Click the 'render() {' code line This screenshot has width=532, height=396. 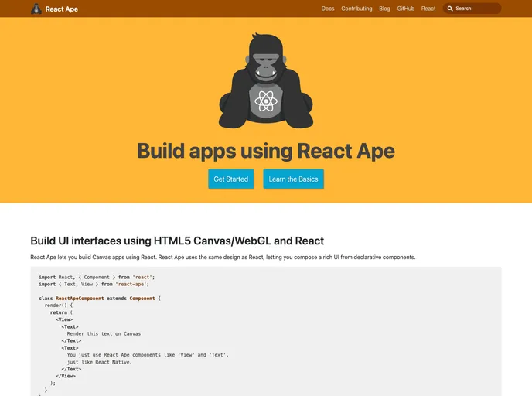[x=59, y=306]
